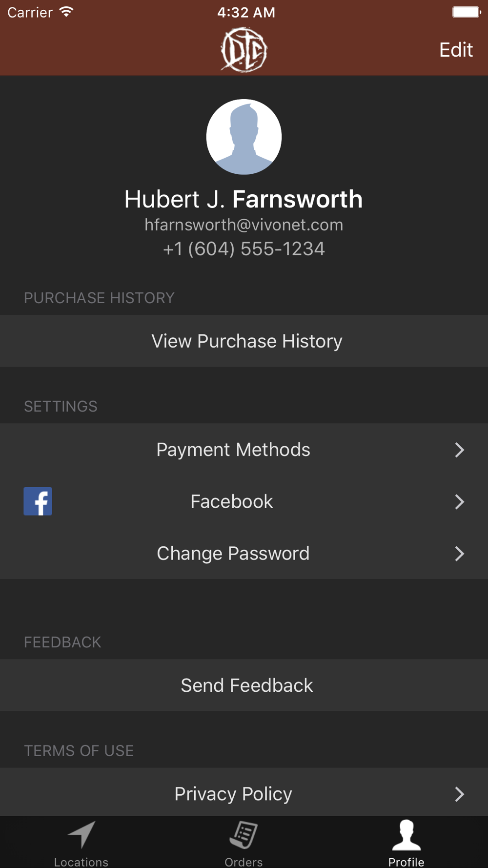Screen dimensions: 488x868
Task: Tap the email hfarnsworth@vivonet.com
Action: pos(244,225)
